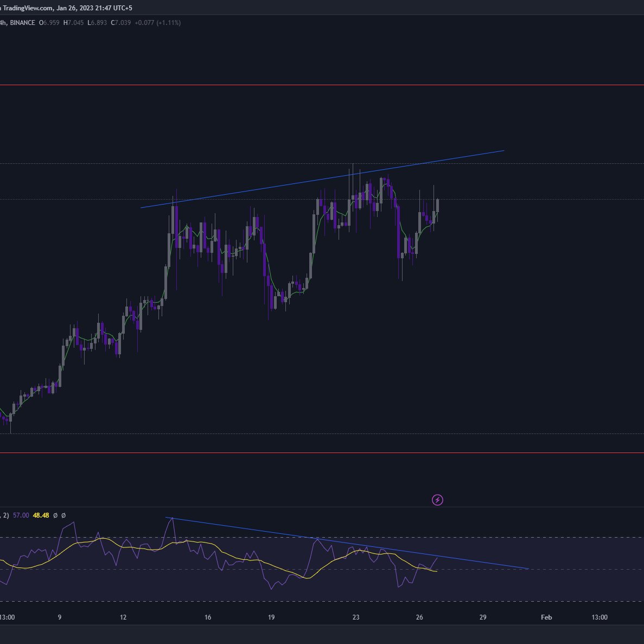Viewport: 644px width, 644px height.
Task: Click the date label '9' on time axis
Action: coord(60,617)
